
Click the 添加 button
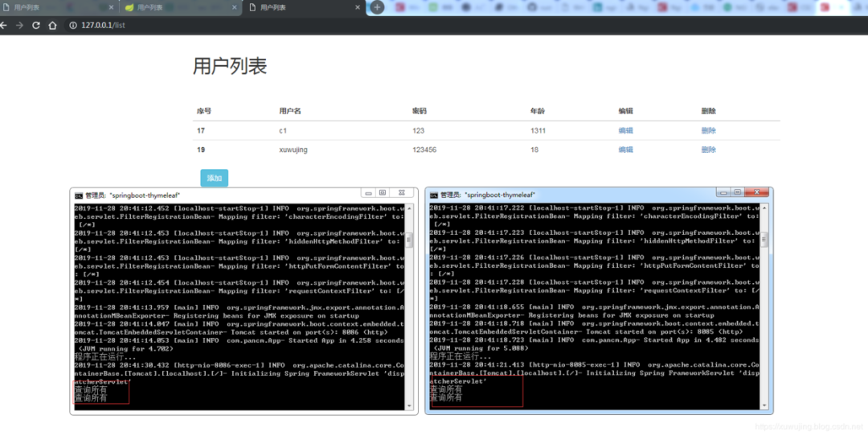(x=215, y=178)
